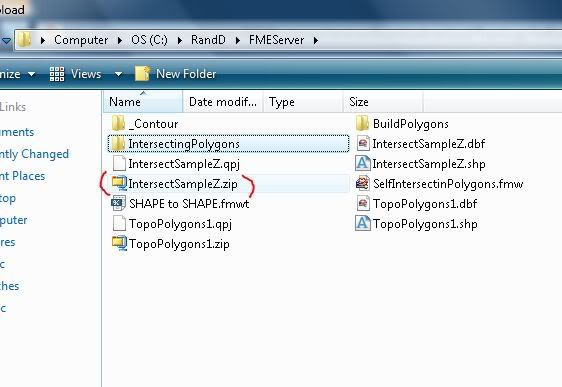Select the IntersectSampleZ.zip file name
The width and height of the screenshot is (562, 387).
pyautogui.click(x=183, y=184)
